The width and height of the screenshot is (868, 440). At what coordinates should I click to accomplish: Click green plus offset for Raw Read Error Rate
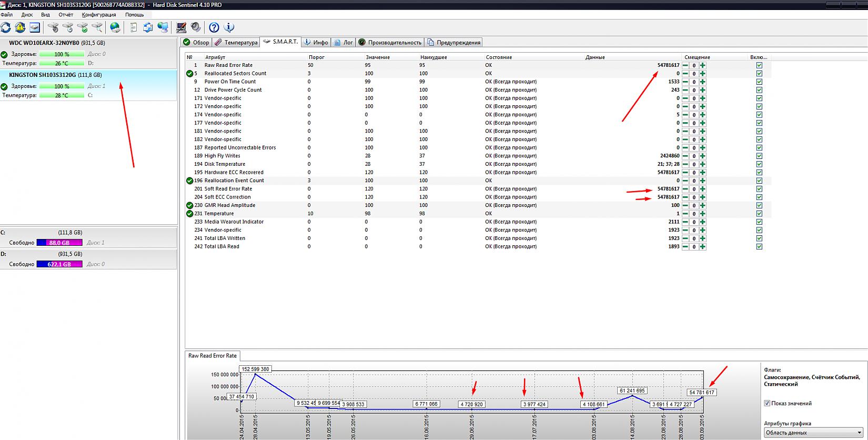click(703, 66)
